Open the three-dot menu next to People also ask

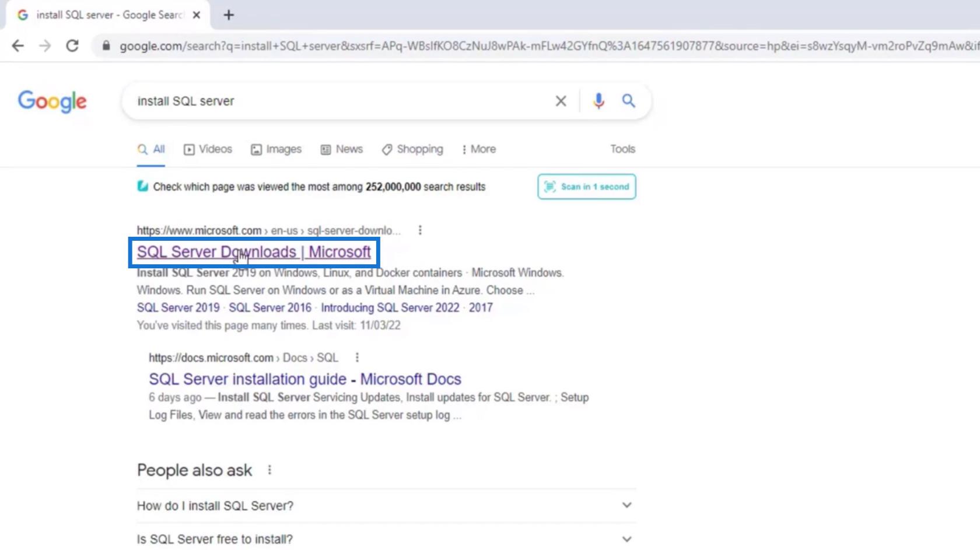pos(269,470)
